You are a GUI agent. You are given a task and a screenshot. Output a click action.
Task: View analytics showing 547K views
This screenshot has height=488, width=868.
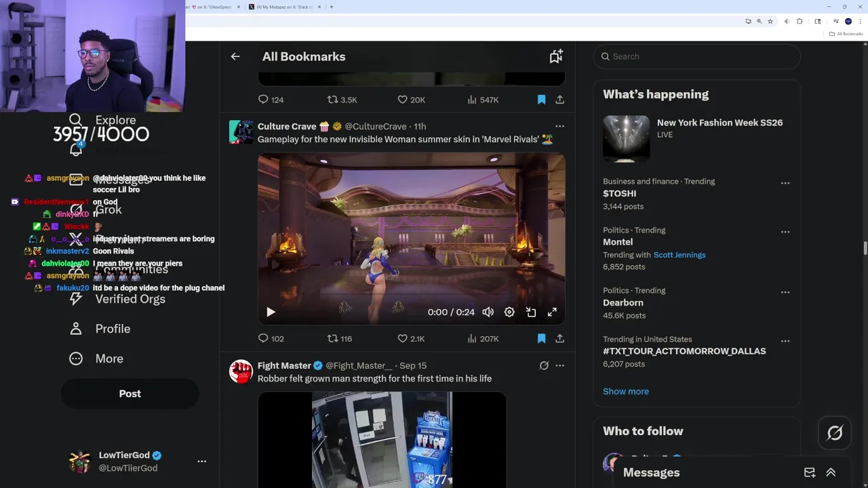tap(483, 100)
